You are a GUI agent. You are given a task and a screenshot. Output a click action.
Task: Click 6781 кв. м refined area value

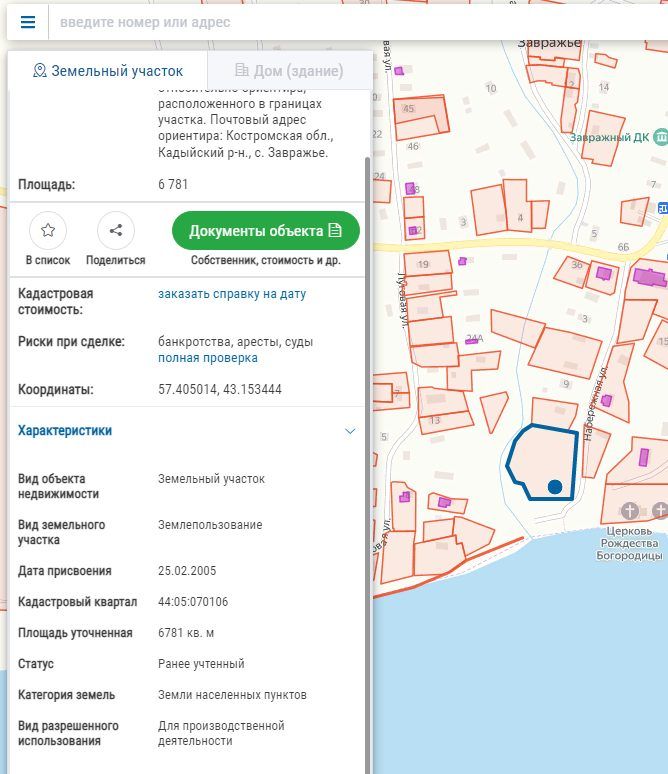186,633
